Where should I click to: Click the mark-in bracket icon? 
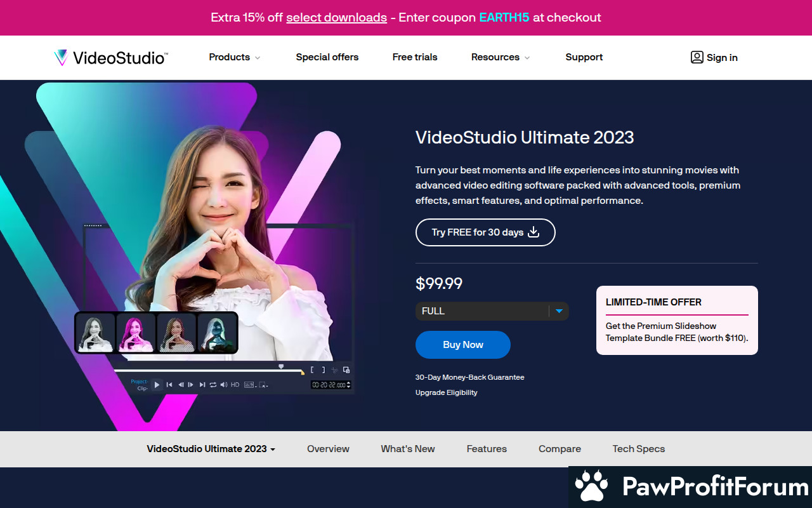click(312, 370)
